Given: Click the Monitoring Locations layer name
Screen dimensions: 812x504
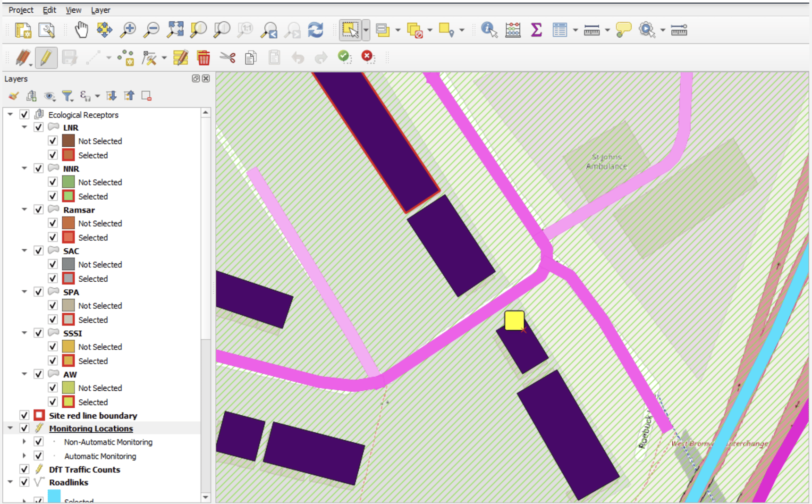Looking at the screenshot, I should point(91,428).
